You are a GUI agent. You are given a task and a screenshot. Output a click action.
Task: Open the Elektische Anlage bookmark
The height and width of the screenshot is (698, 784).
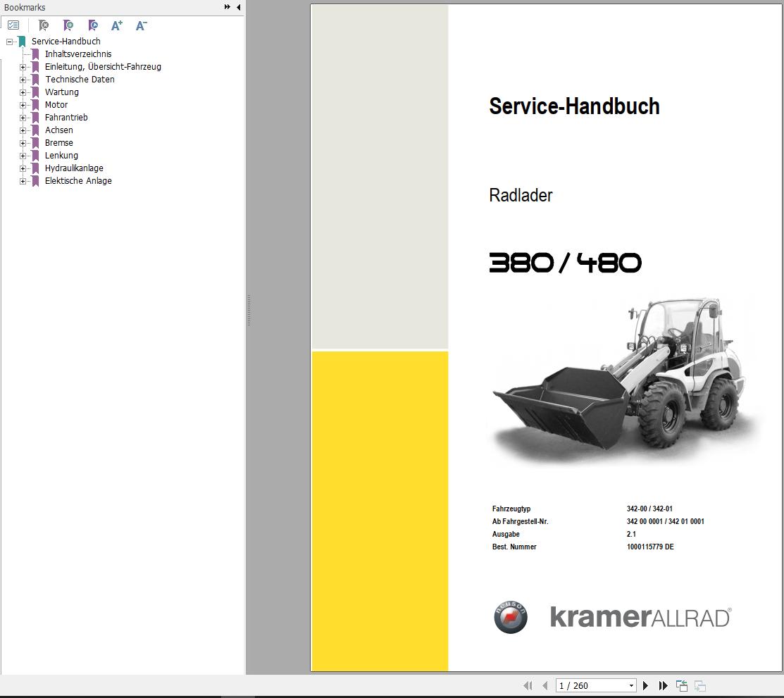tap(78, 181)
